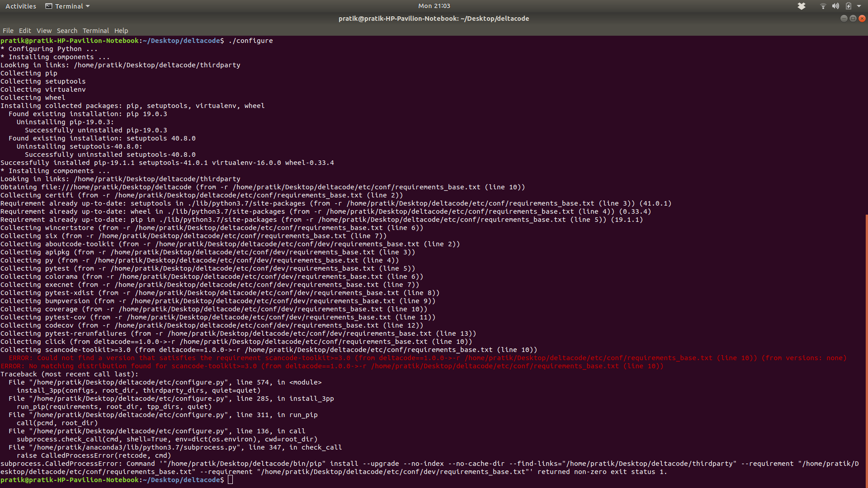Click 'raise CalledProcessError(retcode, cmd)' line
This screenshot has height=488, width=868.
(94, 455)
